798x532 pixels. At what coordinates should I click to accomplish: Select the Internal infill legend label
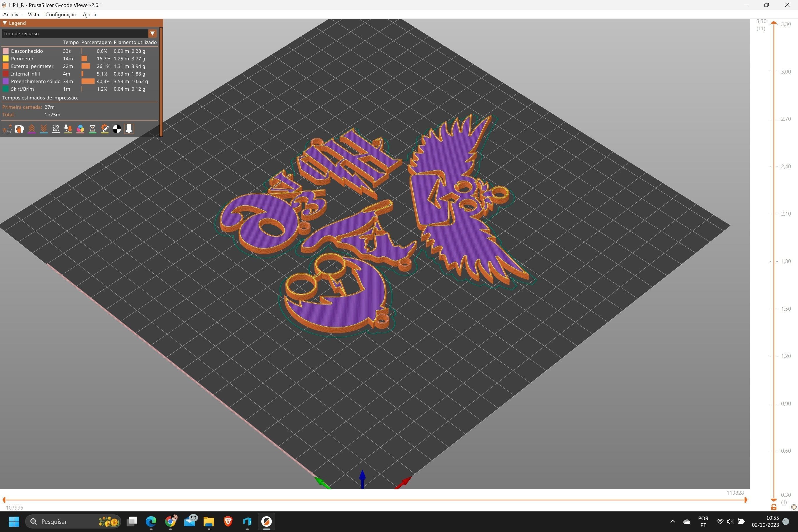click(25, 73)
